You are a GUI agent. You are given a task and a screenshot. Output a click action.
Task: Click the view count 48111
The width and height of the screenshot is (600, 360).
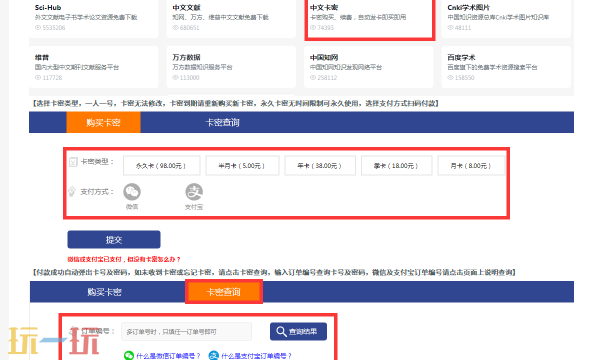(463, 28)
